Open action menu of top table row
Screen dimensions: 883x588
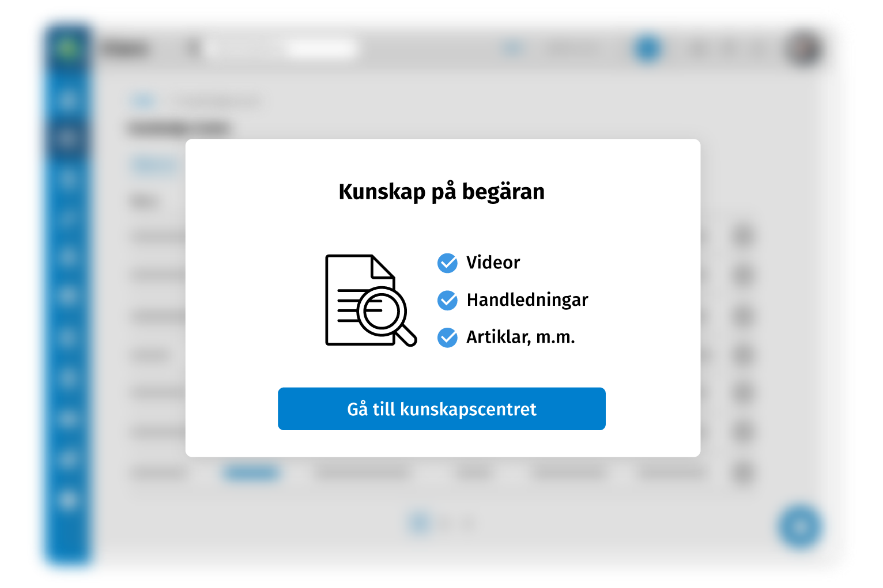click(743, 236)
